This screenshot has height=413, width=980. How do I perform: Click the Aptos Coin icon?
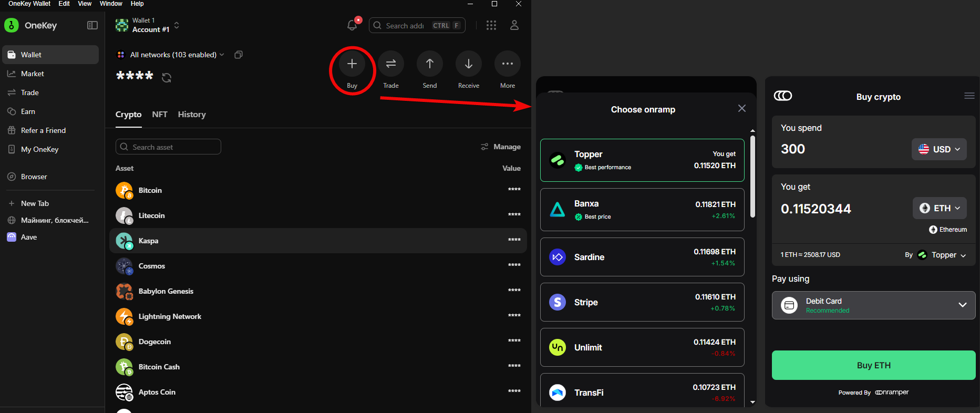point(124,392)
